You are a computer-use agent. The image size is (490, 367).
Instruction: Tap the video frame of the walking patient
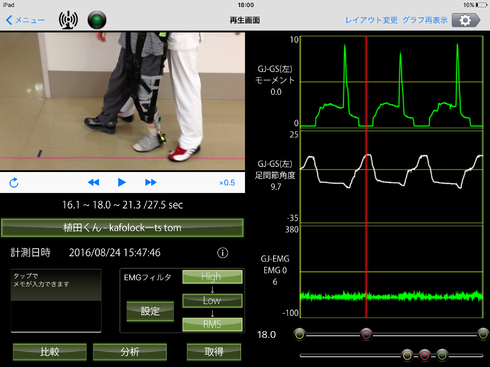[x=122, y=101]
